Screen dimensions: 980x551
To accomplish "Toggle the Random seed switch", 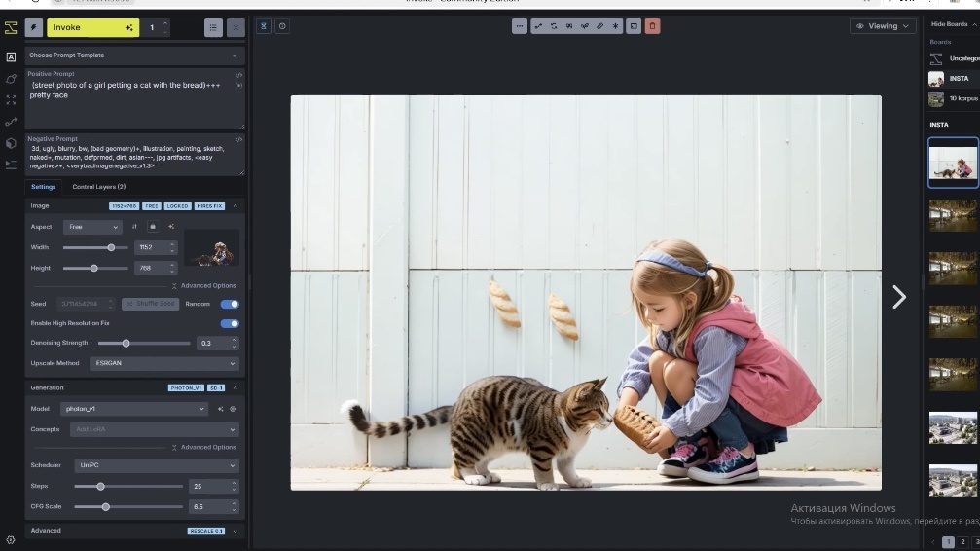I will tap(230, 304).
